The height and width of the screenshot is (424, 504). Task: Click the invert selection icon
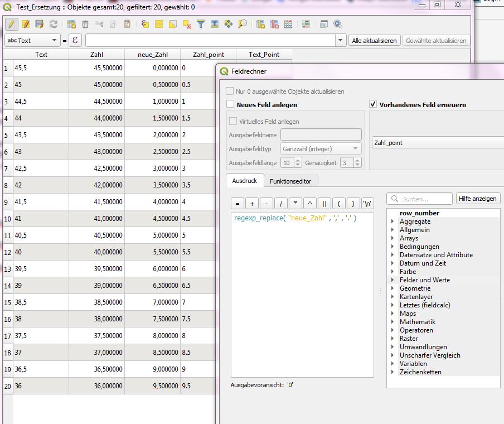tap(173, 24)
